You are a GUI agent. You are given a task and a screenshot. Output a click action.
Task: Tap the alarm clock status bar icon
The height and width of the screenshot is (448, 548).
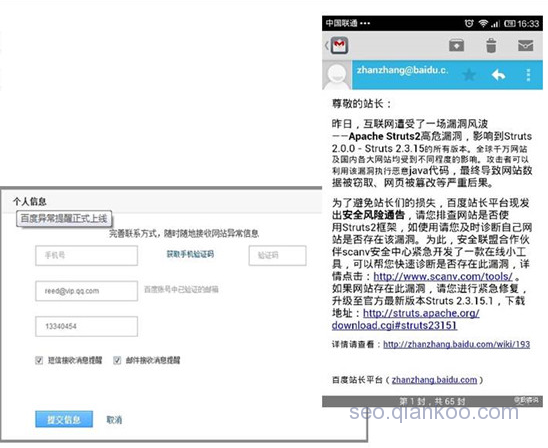point(469,23)
